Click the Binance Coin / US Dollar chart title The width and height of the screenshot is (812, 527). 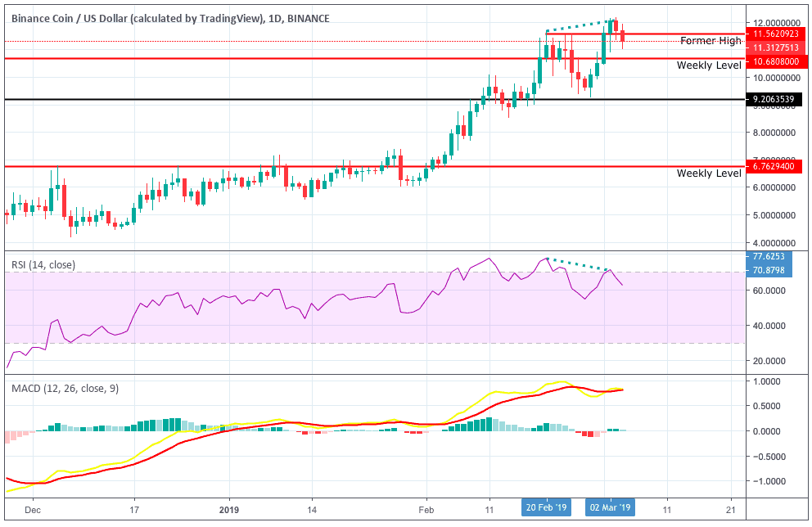pyautogui.click(x=170, y=17)
